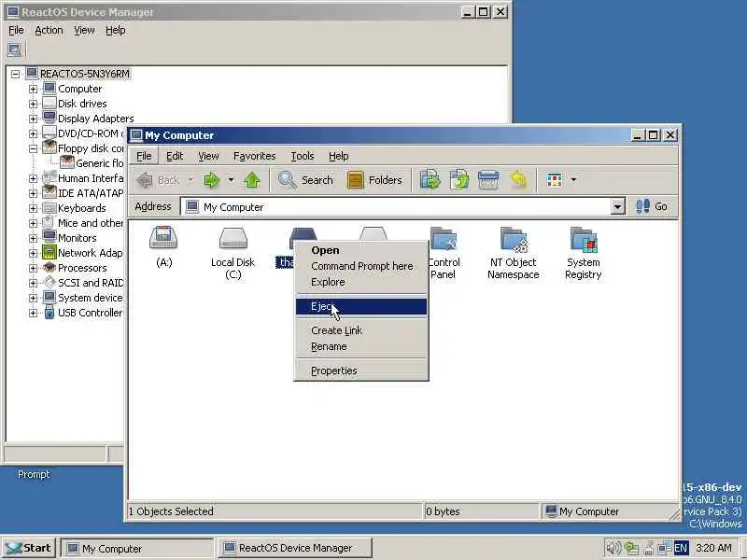Open Search from the My Computer toolbar
This screenshot has width=747, height=560.
click(x=305, y=180)
